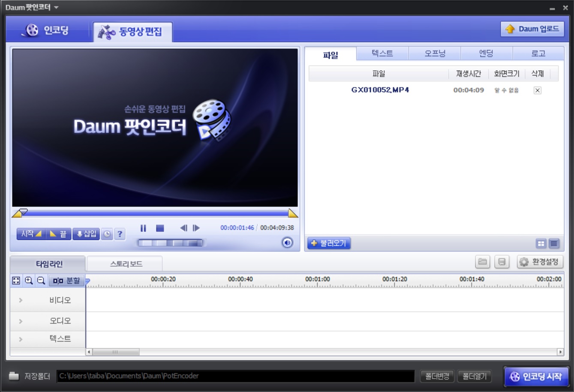
Task: Open the 엔딩 tab
Action: (x=486, y=53)
